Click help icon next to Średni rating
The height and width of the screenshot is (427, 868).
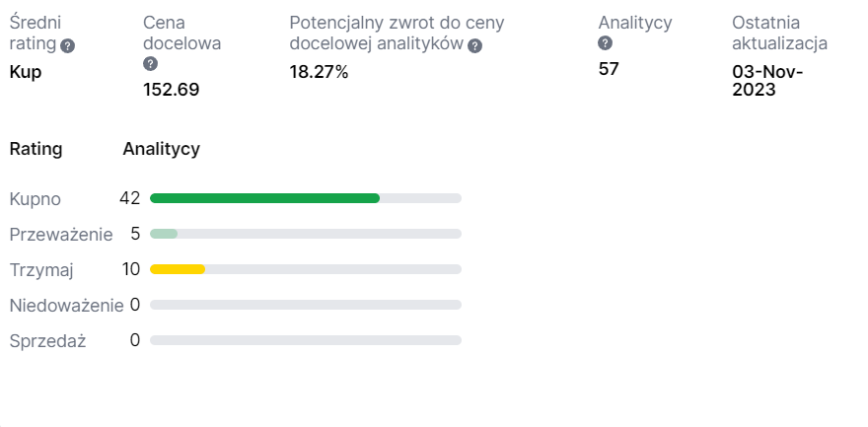[68, 45]
